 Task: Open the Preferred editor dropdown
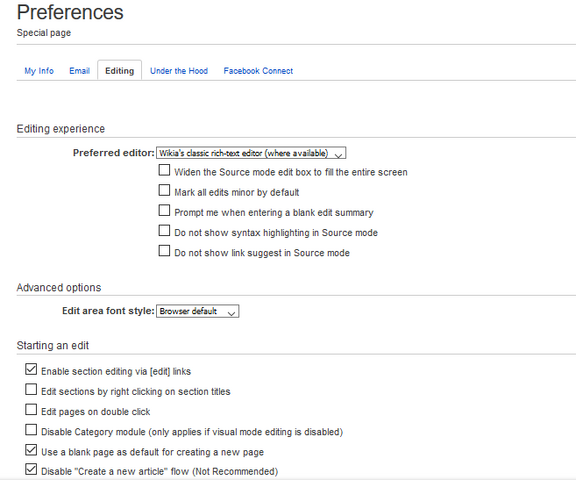(251, 153)
